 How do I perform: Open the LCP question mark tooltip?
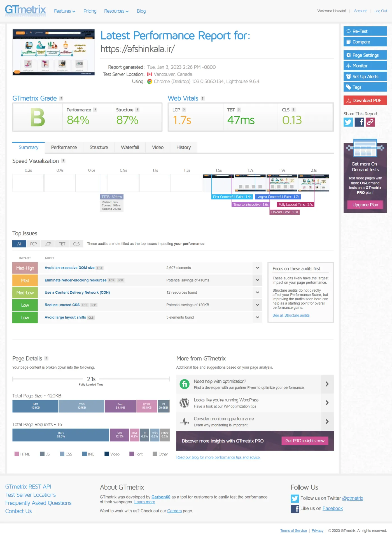tap(184, 110)
